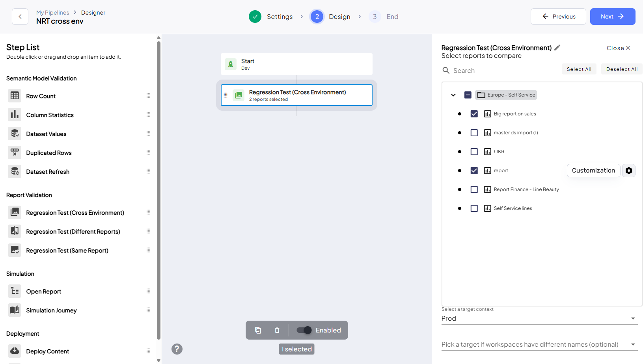This screenshot has width=643, height=364.
Task: Click Select All reports
Action: click(x=579, y=69)
